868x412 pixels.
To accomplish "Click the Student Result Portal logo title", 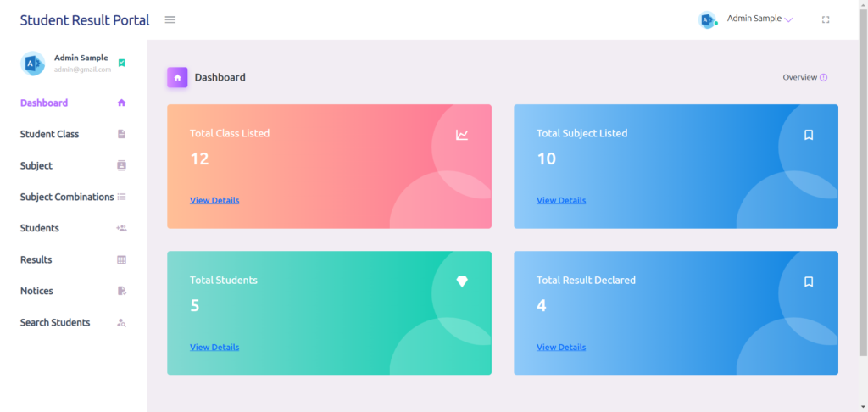I will pos(85,20).
